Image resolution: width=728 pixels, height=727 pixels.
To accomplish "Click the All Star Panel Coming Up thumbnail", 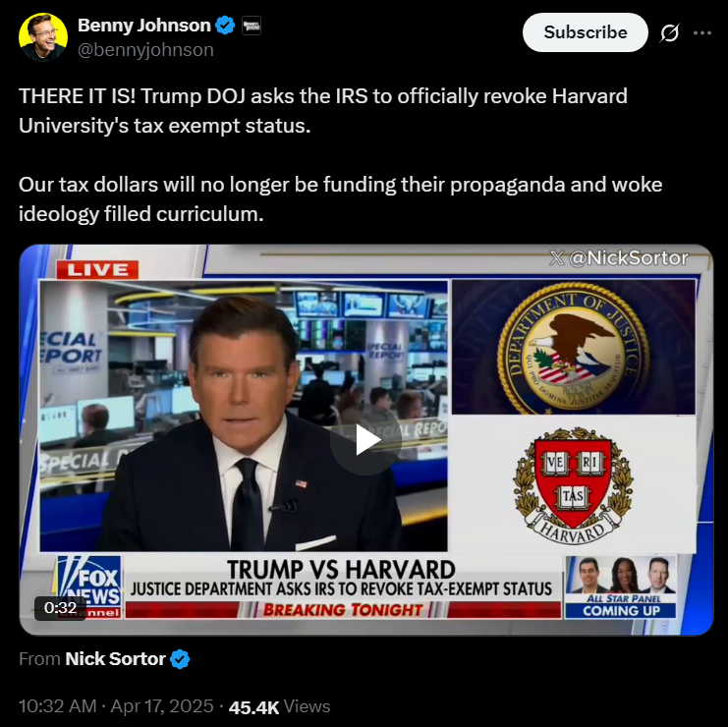I will 620,587.
